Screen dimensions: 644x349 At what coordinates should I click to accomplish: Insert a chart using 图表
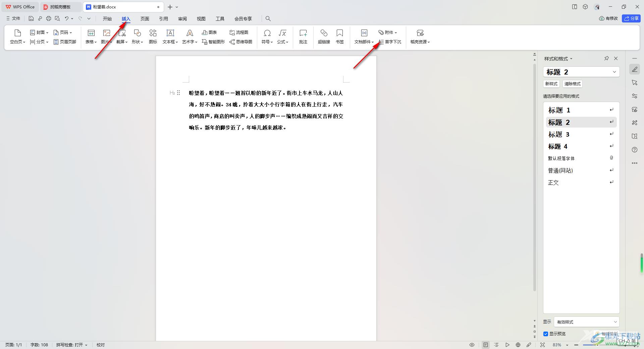coord(209,33)
